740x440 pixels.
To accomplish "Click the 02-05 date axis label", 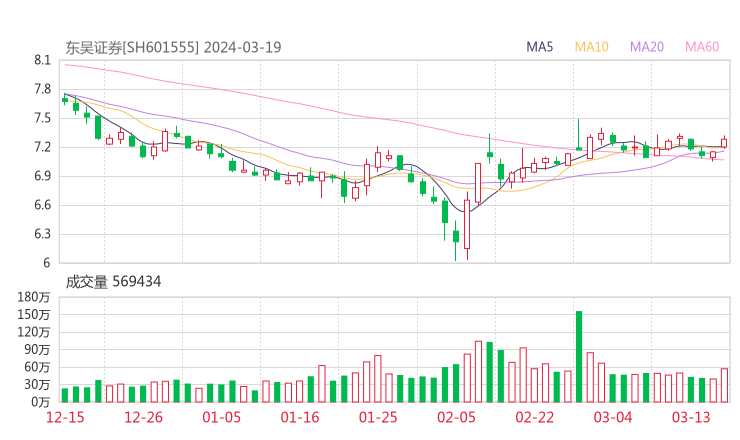I will coord(456,417).
